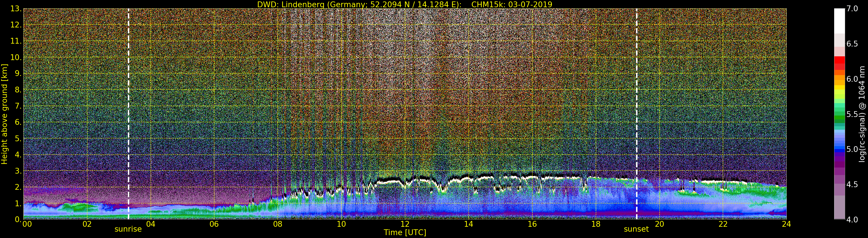Click the '10.' height axis tick label
Screen dimensions: 868x238
click(x=16, y=57)
